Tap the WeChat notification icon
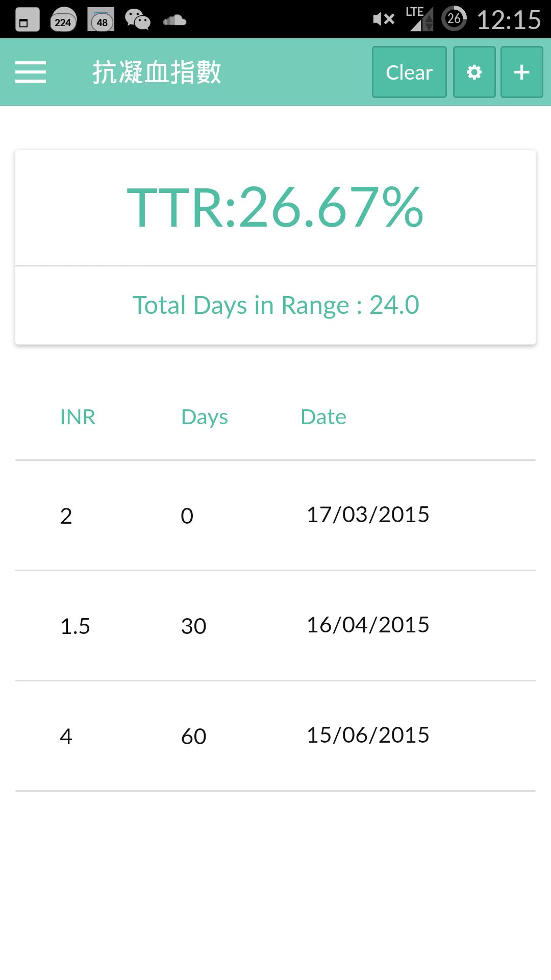Viewport: 551px width, 980px height. 137,20
